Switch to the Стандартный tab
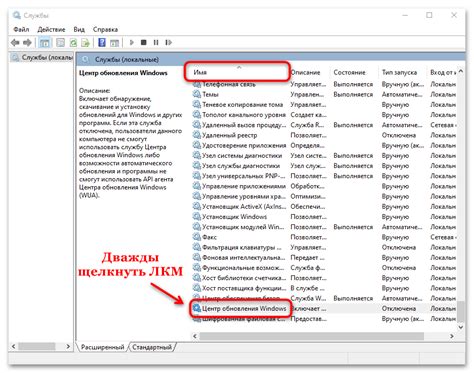The width and height of the screenshot is (474, 373). (152, 347)
